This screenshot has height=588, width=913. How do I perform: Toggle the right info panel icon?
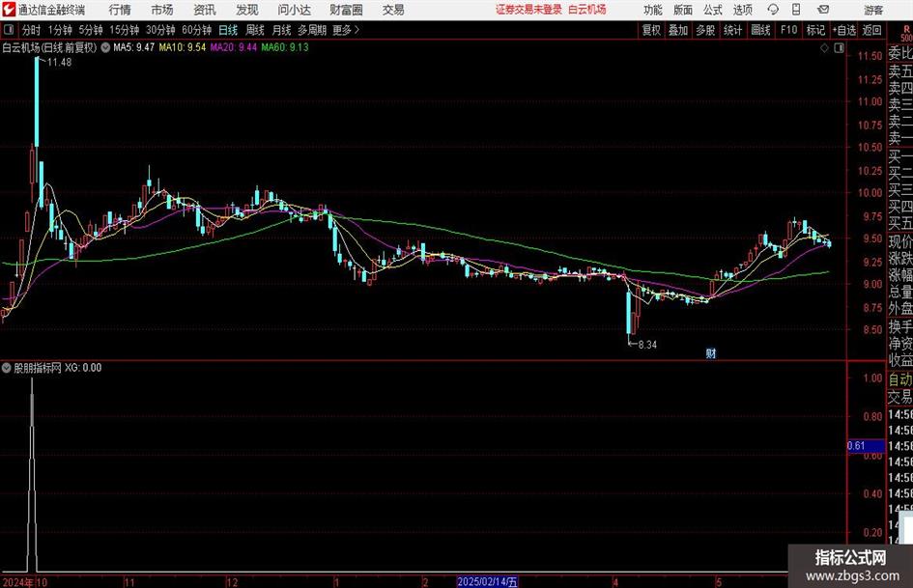point(839,48)
